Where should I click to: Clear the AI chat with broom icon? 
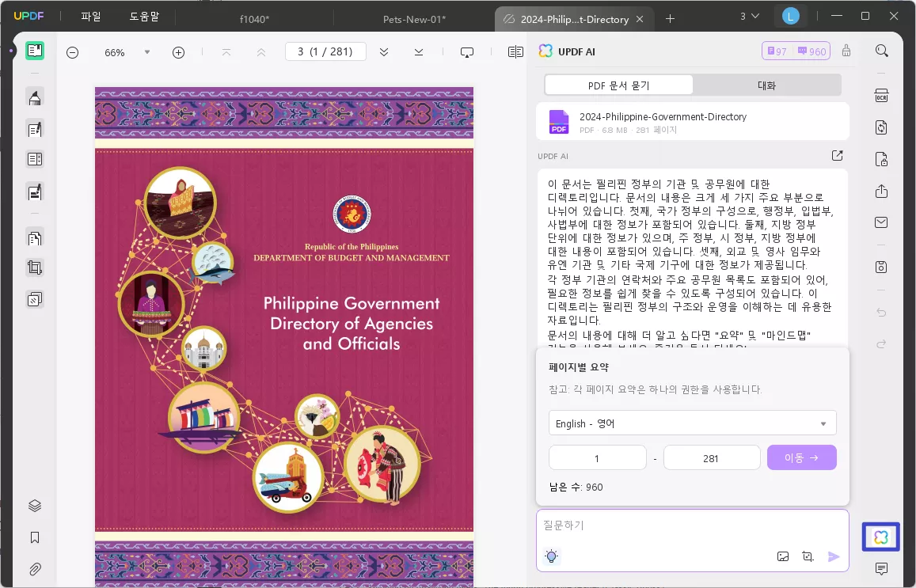tap(846, 51)
